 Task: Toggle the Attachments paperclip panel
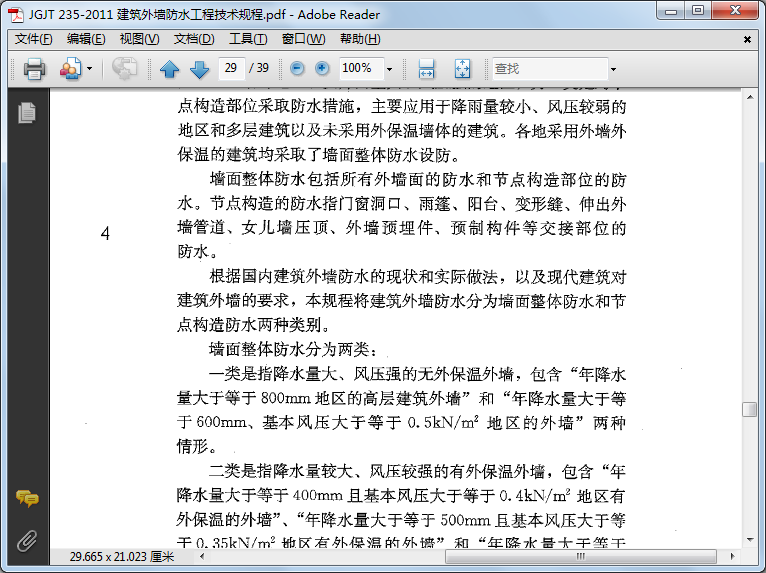pyautogui.click(x=27, y=541)
